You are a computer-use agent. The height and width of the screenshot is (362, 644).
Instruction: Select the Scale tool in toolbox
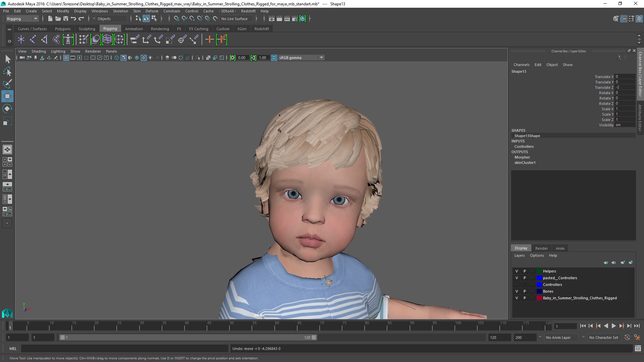(7, 121)
